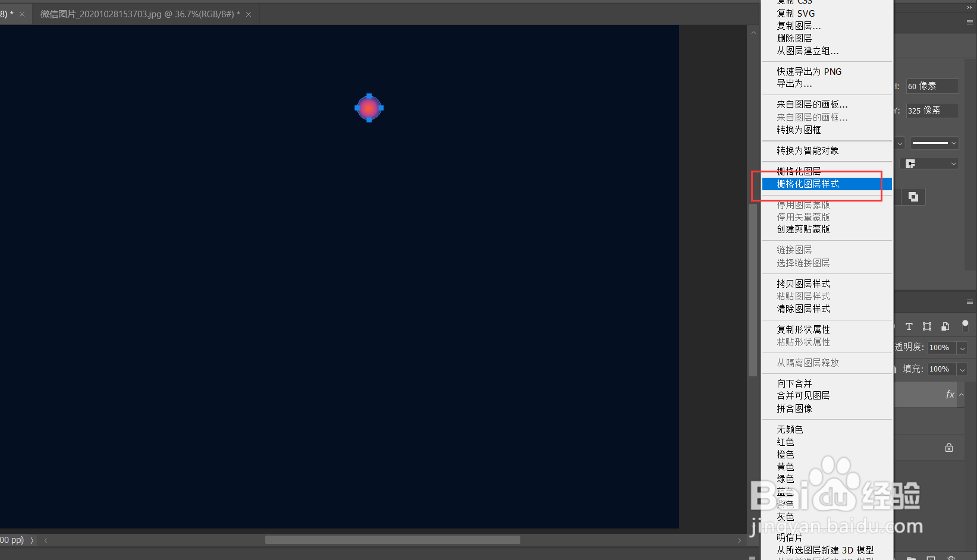Choose 复制形状属性 menu entry
This screenshot has height=560, width=977.
pyautogui.click(x=803, y=329)
